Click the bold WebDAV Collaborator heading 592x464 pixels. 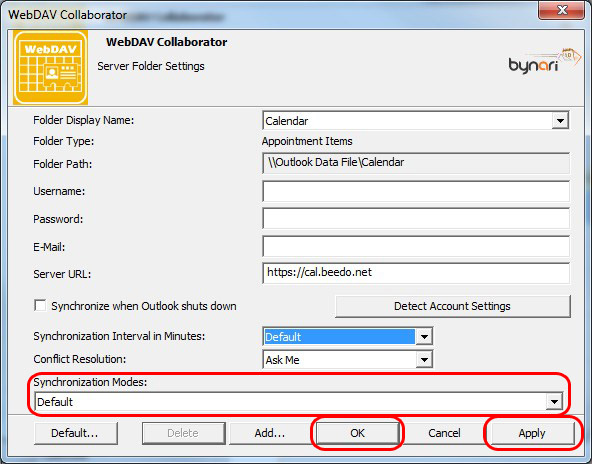pos(166,42)
